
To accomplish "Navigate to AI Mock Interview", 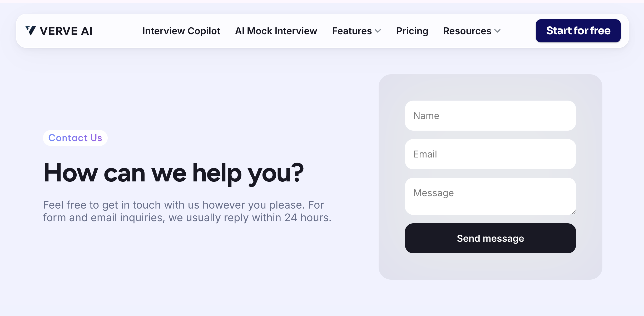I will 276,31.
